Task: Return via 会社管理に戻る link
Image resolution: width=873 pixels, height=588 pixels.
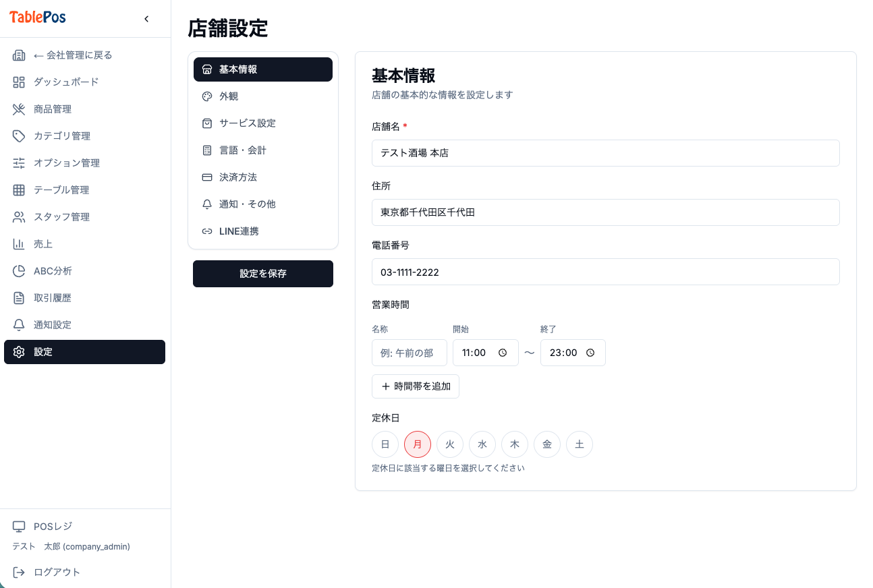Action: point(84,55)
